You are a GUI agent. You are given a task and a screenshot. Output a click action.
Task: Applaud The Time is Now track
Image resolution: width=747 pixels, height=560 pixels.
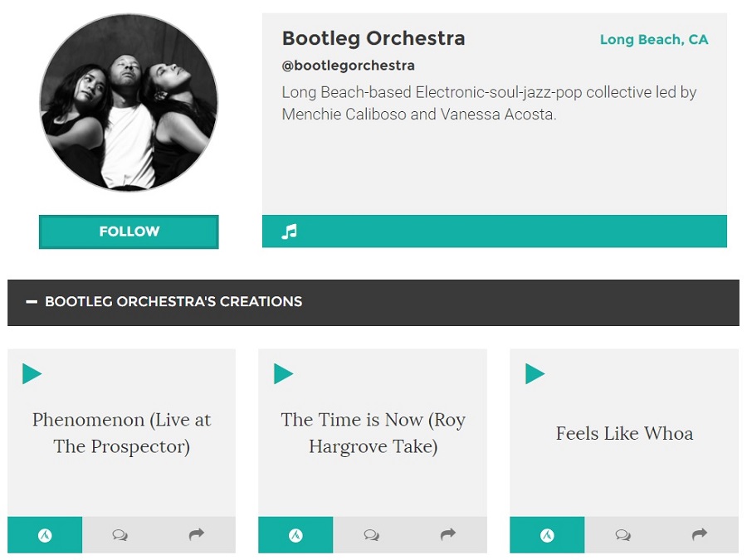(x=295, y=535)
